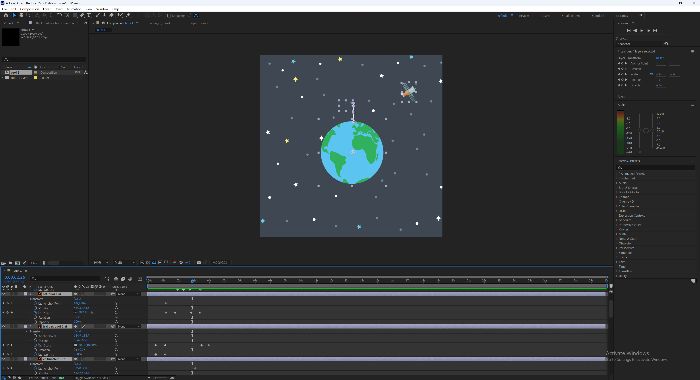Switch to Default workspace tab
Screen dimensions: 700x380
pos(503,16)
